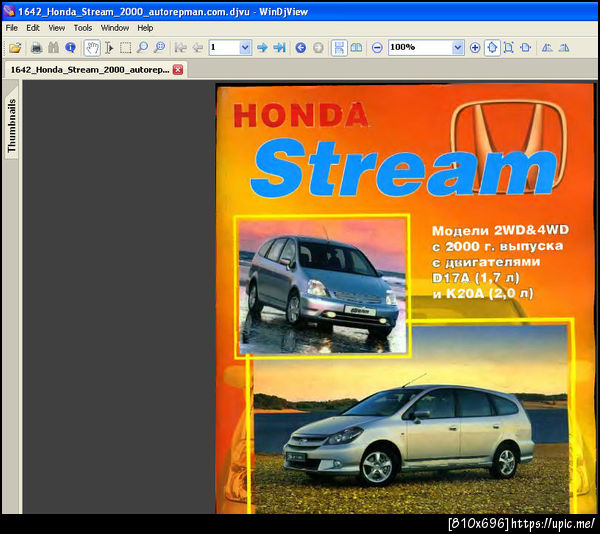
Task: Select the hand drag tool
Action: click(x=92, y=48)
